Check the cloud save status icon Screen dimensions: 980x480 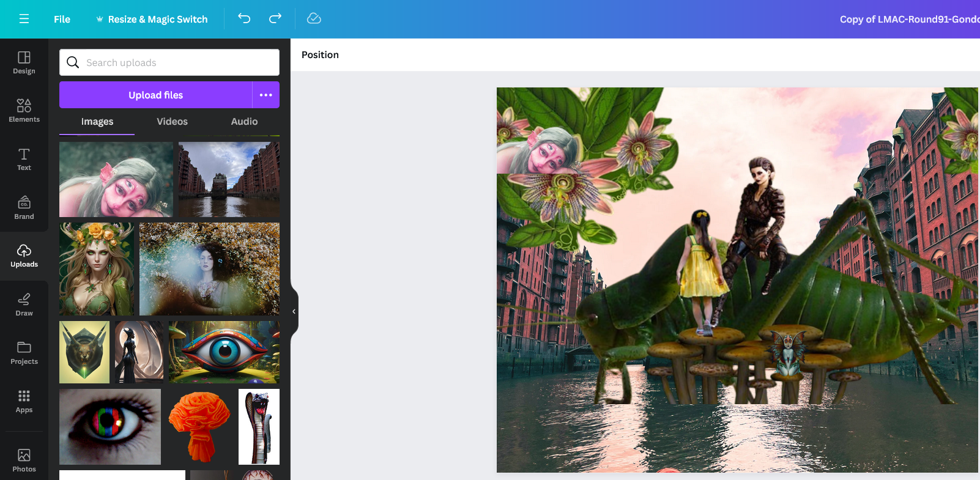click(314, 18)
